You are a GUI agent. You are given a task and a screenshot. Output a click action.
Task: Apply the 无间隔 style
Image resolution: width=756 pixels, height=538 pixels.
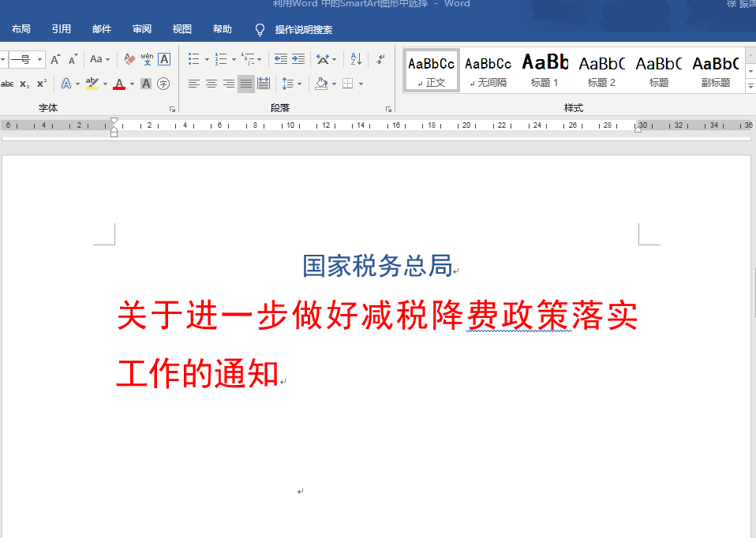[x=488, y=70]
